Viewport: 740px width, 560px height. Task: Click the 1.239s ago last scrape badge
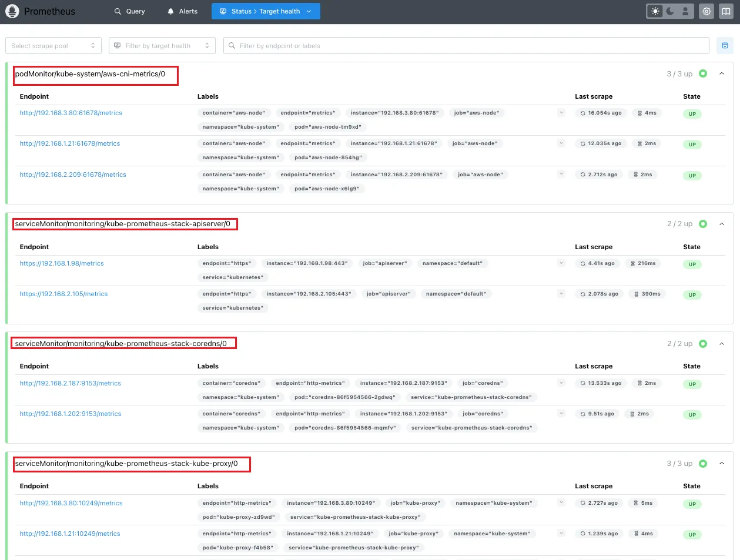[x=599, y=534]
